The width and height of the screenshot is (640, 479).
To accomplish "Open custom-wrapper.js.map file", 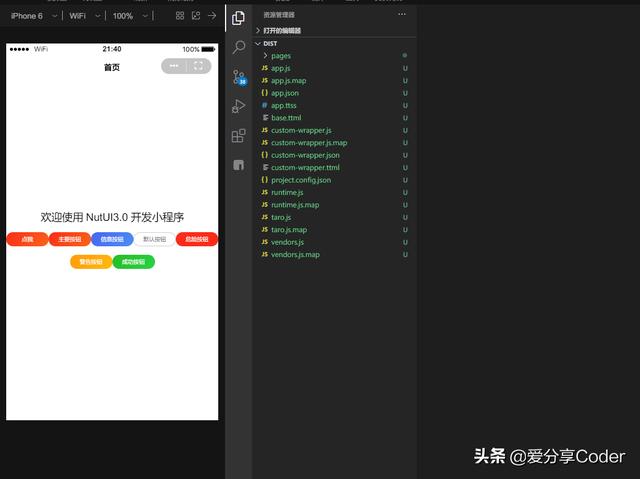I will 334,143.
